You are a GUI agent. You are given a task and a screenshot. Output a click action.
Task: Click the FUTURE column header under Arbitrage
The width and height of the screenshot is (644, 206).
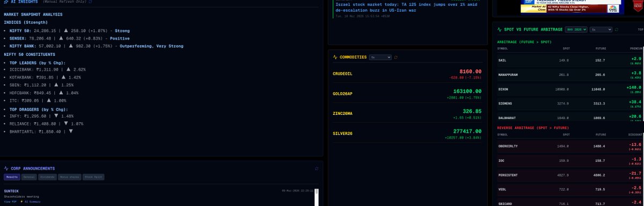(601, 48)
